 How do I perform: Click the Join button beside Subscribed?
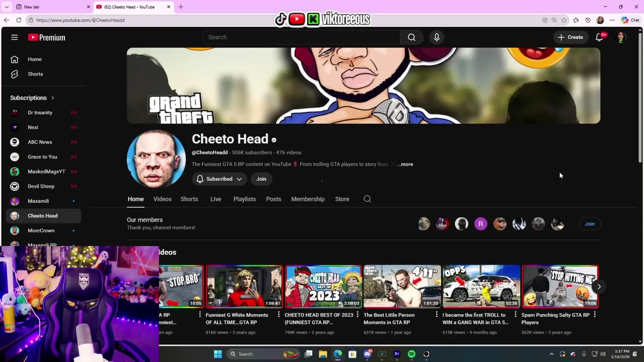click(x=261, y=179)
